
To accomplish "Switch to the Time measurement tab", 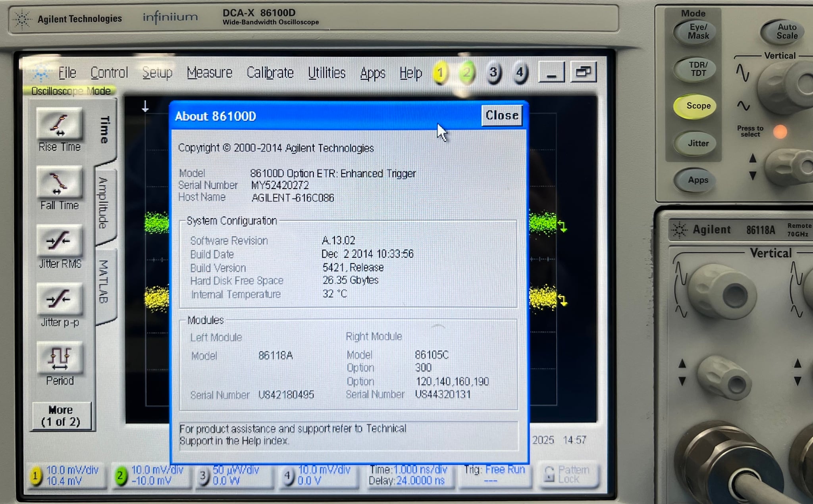I will tap(105, 130).
